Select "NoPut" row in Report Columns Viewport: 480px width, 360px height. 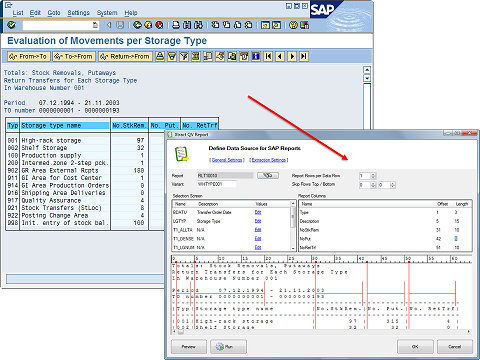click(x=385, y=239)
